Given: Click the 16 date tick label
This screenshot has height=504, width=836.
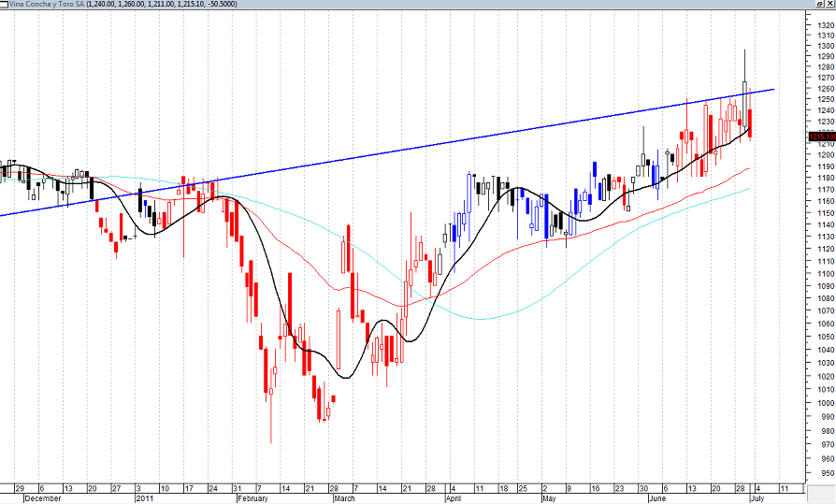Looking at the screenshot, I should [x=596, y=488].
